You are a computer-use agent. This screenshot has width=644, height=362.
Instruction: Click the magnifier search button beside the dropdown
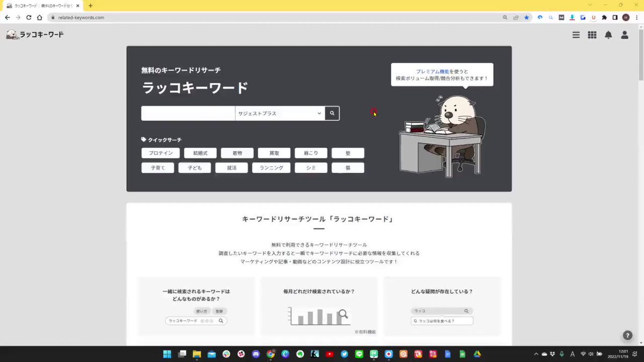[332, 113]
